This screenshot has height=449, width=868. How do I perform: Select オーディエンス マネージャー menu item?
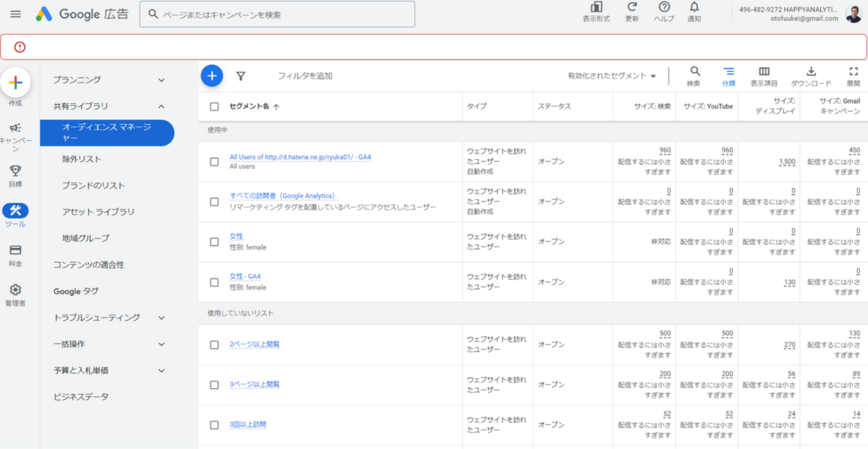tap(107, 133)
